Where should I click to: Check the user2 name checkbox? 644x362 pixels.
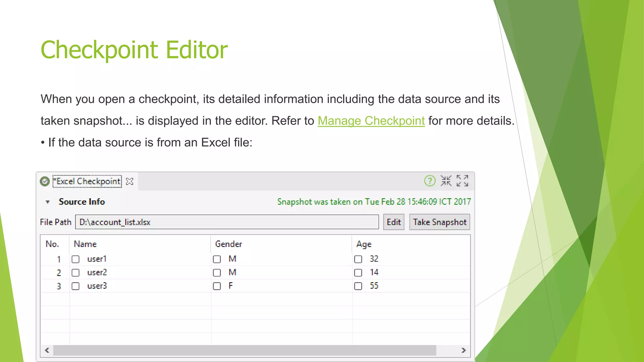[x=75, y=273]
